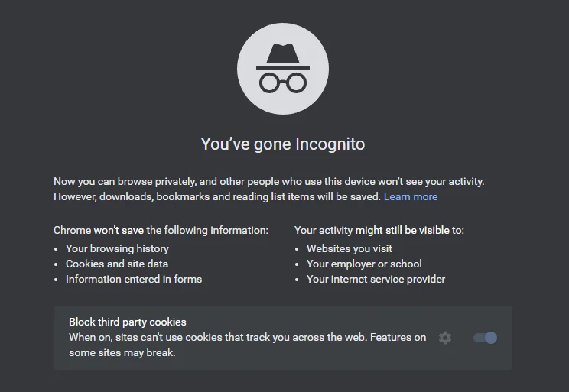This screenshot has width=569, height=392.
Task: Click "Information entered in forms" bullet item
Action: (x=134, y=279)
